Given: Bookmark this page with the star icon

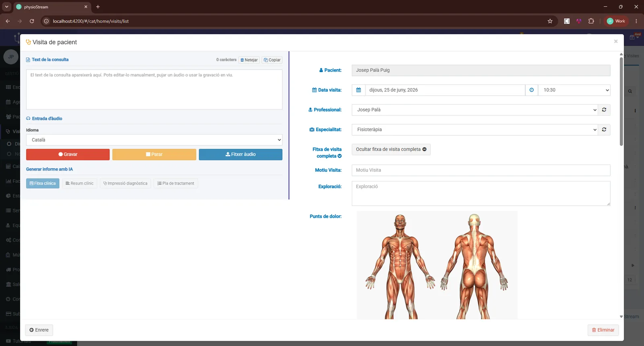Looking at the screenshot, I should [x=550, y=21].
